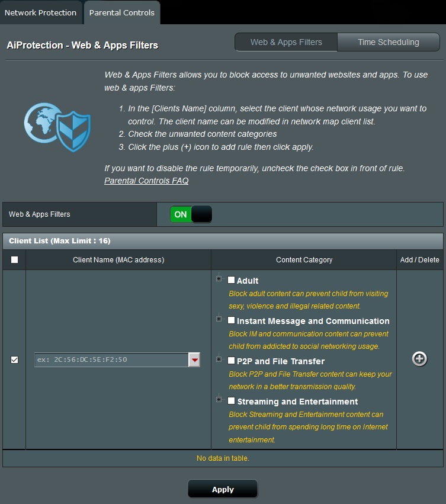The width and height of the screenshot is (446, 504).
Task: Switch to Network Protection tab
Action: coord(40,13)
